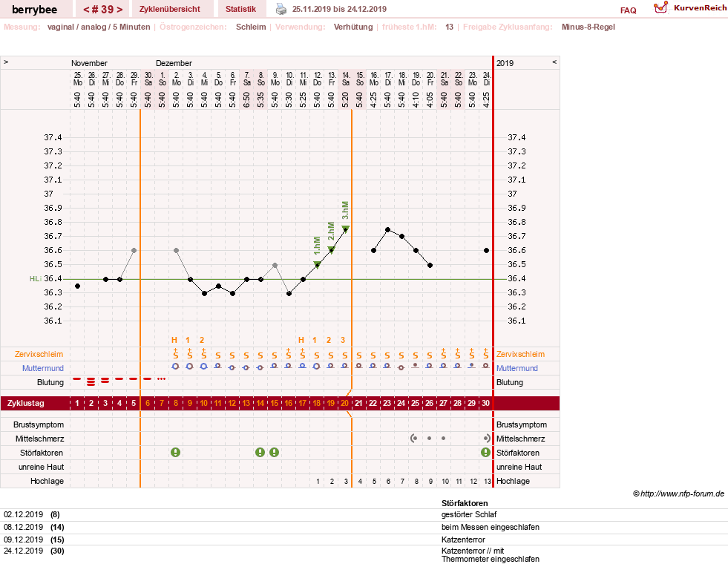Viewport: 728px width, 587px height.
Task: Click Zervixschleim S+ symbol on cycle day 30
Action: coord(485,354)
